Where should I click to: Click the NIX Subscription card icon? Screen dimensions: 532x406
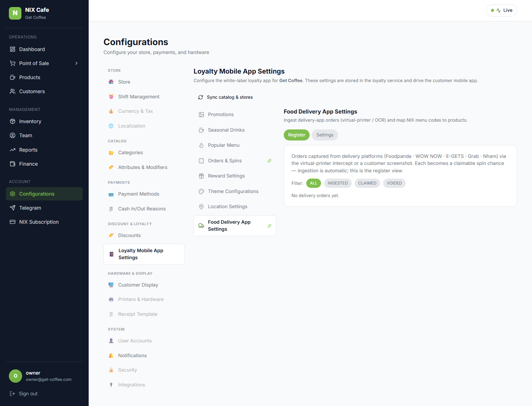[x=13, y=222]
